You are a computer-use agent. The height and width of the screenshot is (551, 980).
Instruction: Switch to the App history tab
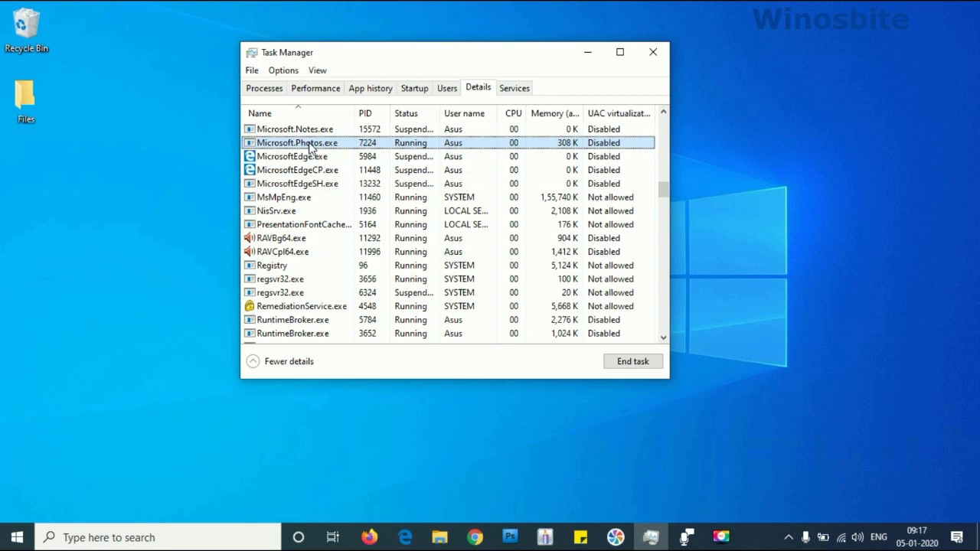coord(371,89)
